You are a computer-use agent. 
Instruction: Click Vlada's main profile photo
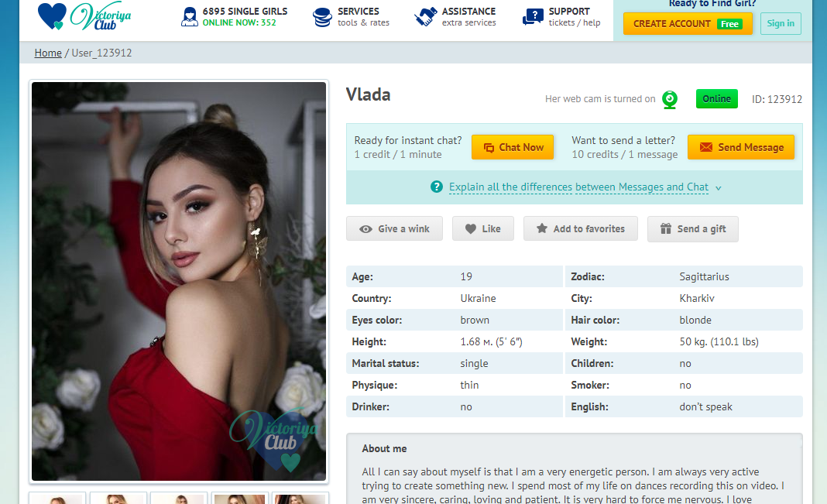[x=179, y=282]
